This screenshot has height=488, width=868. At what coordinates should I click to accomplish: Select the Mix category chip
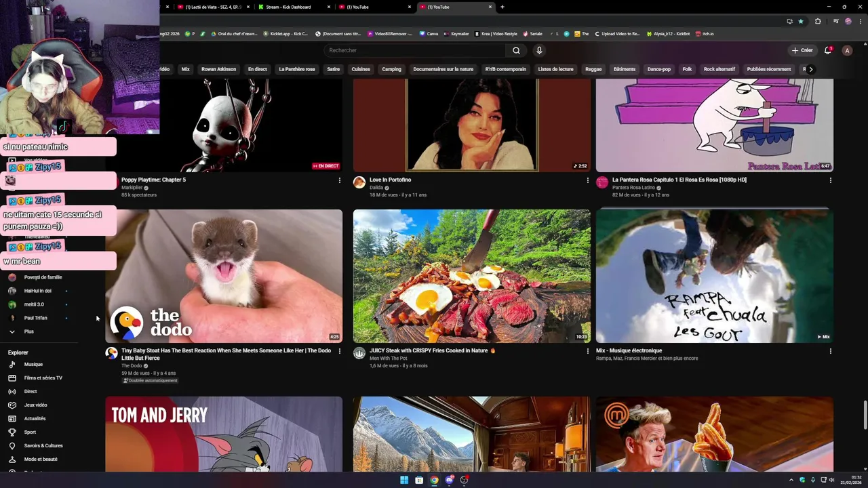coord(185,69)
